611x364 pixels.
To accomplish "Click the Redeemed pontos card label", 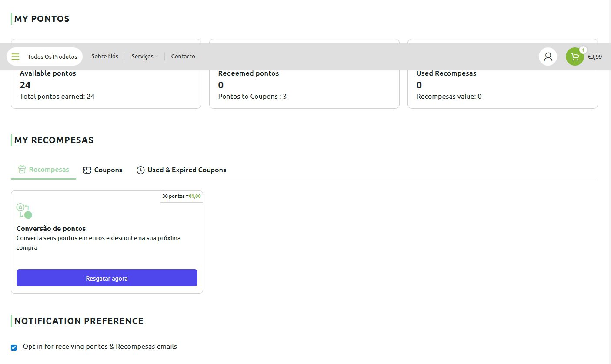I will [248, 73].
